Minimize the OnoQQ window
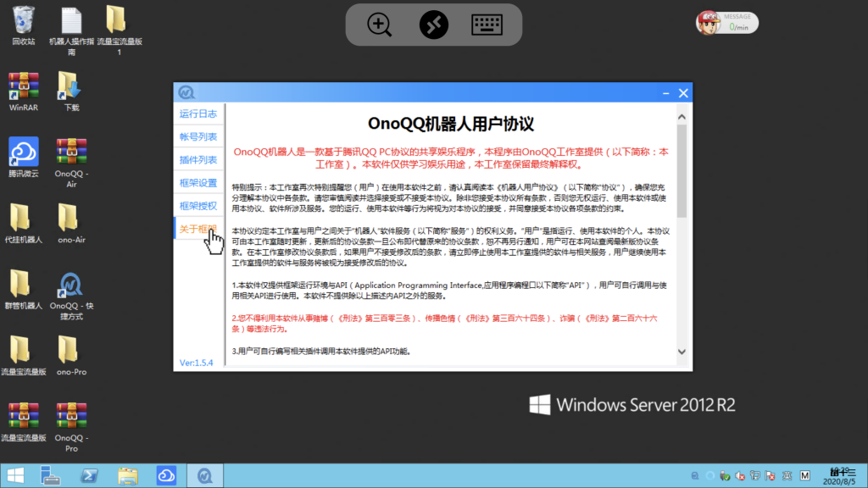868x488 pixels. coord(666,93)
